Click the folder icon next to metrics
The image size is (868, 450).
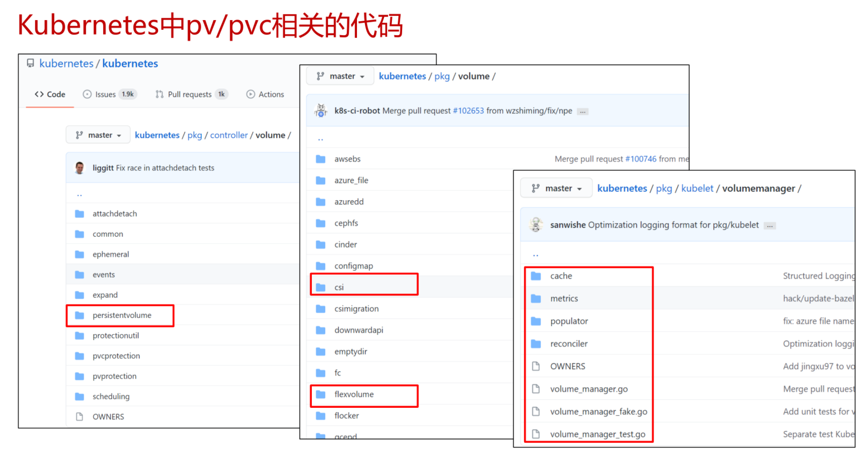(x=536, y=299)
